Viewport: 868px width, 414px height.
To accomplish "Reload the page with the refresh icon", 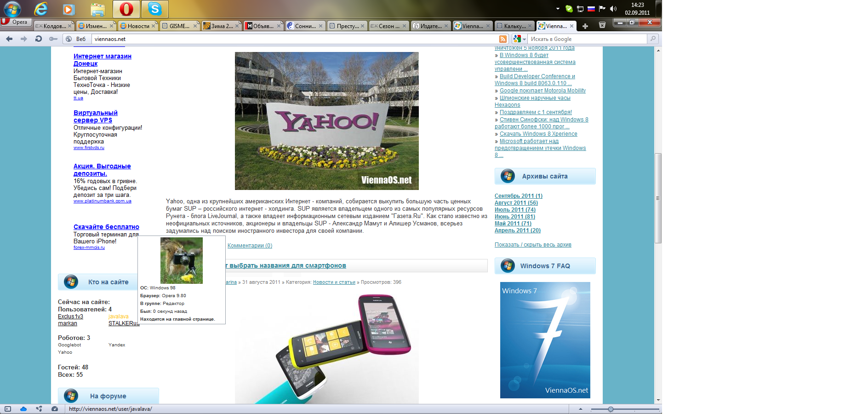I will tap(39, 39).
